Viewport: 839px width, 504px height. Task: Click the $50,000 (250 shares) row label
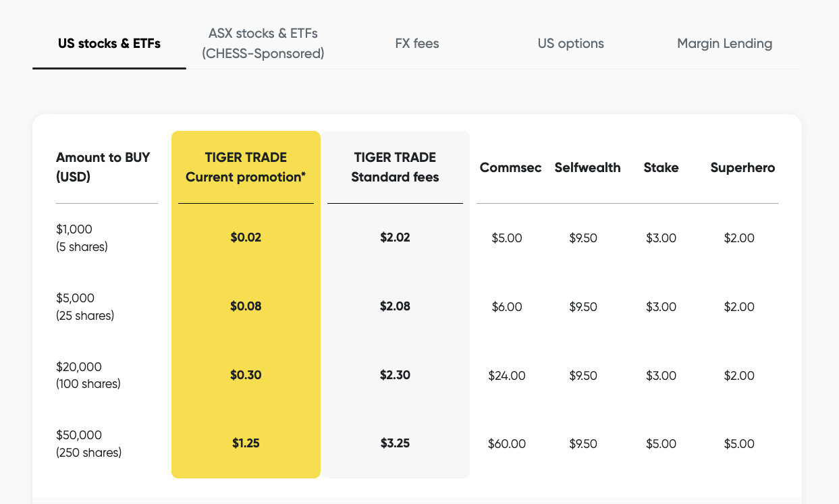[88, 444]
